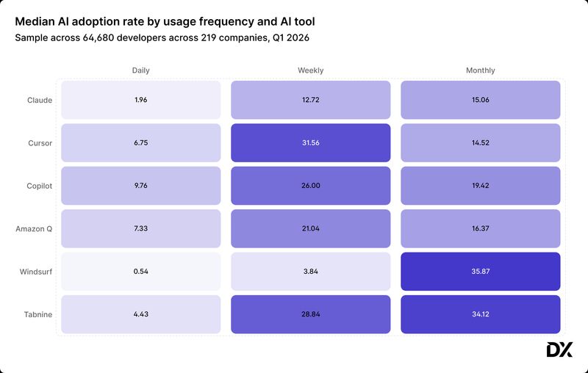Select the Weekly column header
This screenshot has height=373, width=588.
tap(310, 70)
